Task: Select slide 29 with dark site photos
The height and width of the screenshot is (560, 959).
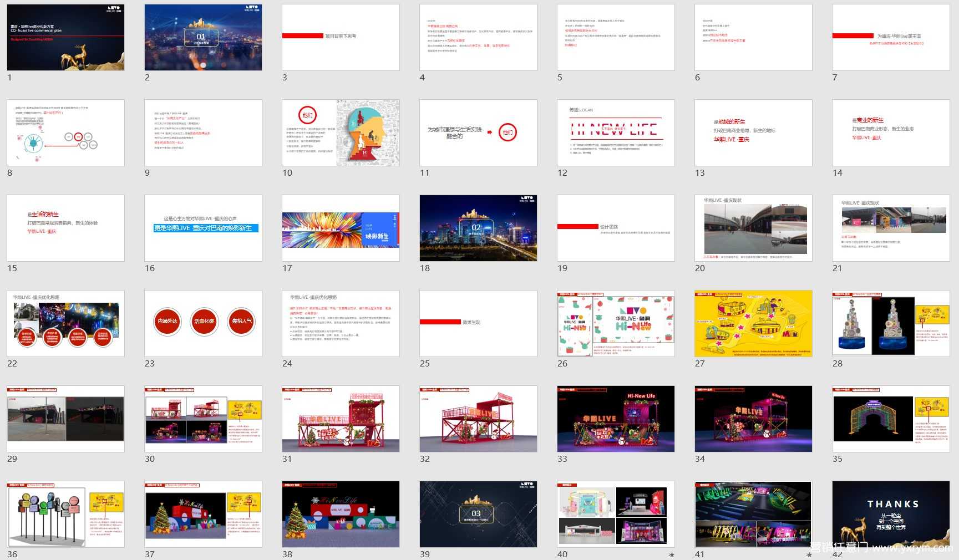Action: click(65, 419)
